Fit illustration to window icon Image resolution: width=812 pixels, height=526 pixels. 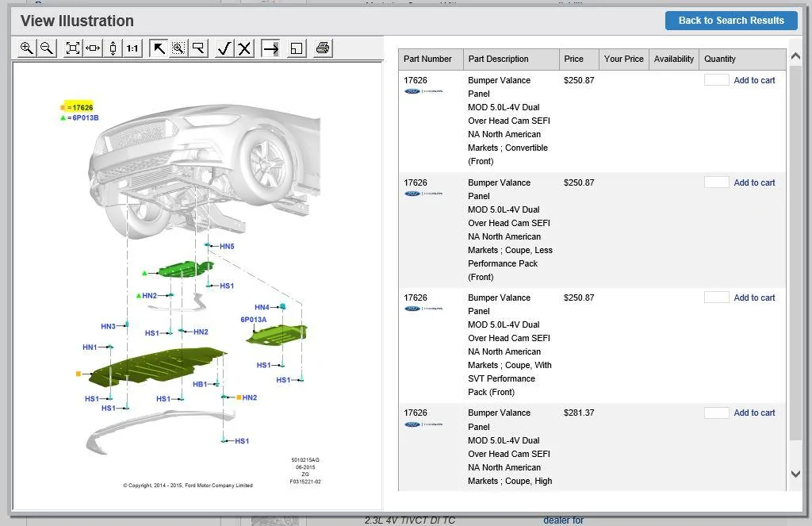tap(73, 48)
